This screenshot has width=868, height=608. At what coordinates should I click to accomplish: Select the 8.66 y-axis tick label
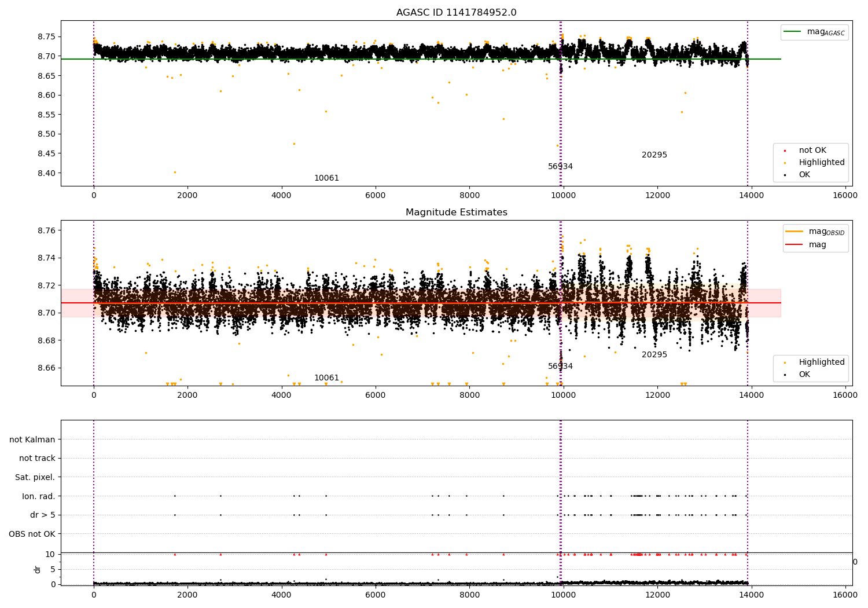46,368
